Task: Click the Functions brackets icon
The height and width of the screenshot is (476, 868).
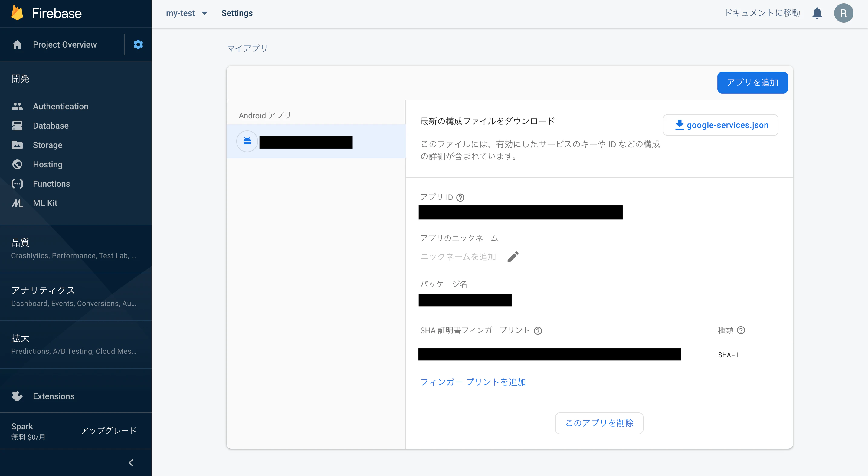Action: pyautogui.click(x=17, y=184)
